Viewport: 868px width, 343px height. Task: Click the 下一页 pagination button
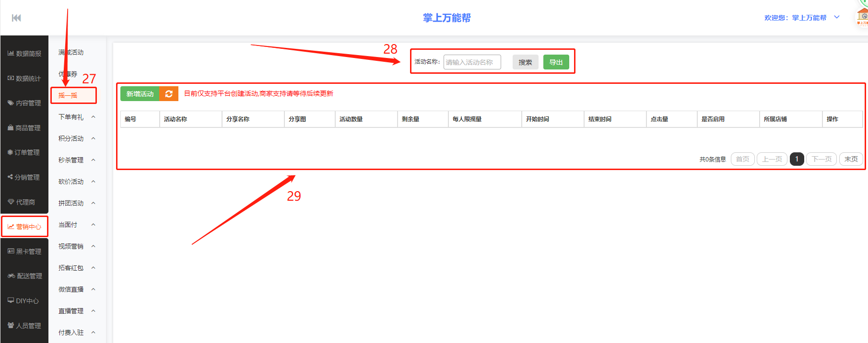tap(821, 159)
